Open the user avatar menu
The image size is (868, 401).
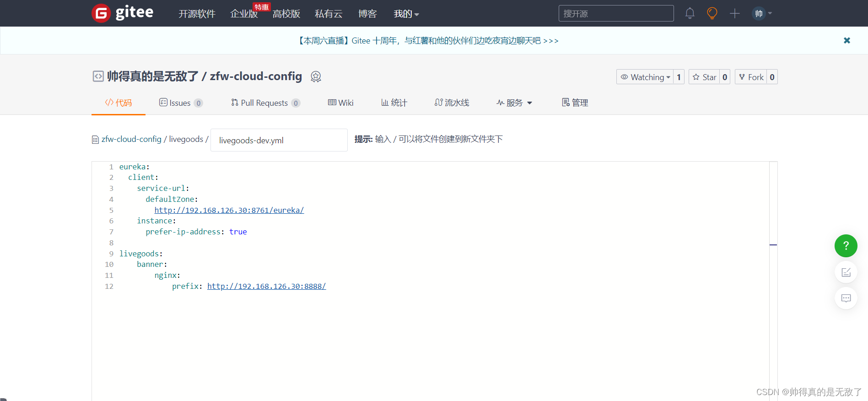(x=761, y=13)
